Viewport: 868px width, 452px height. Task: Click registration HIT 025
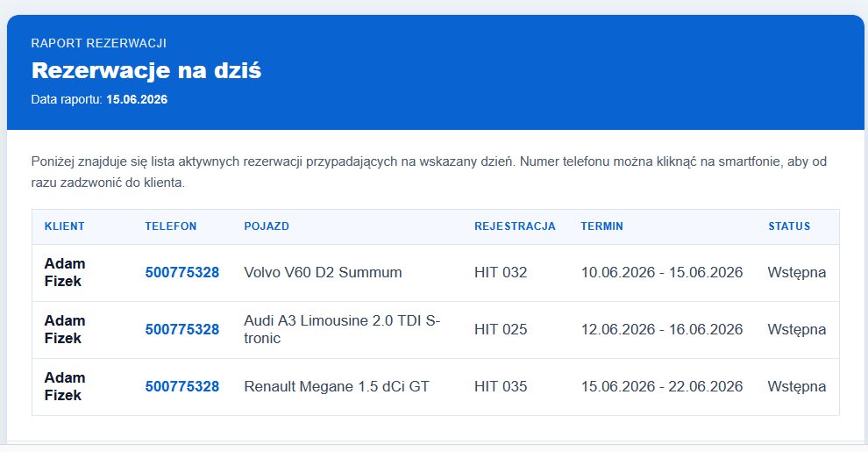click(501, 330)
